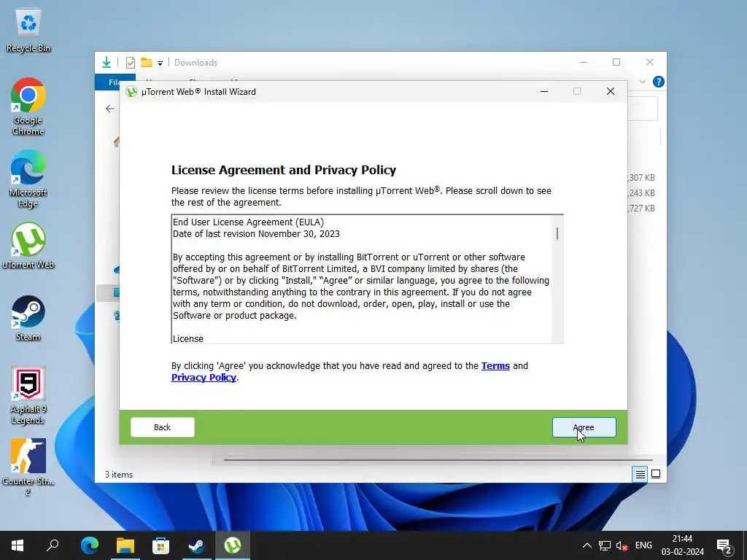Switch to File Explorer in the taskbar
This screenshot has width=747, height=560.
pyautogui.click(x=125, y=545)
